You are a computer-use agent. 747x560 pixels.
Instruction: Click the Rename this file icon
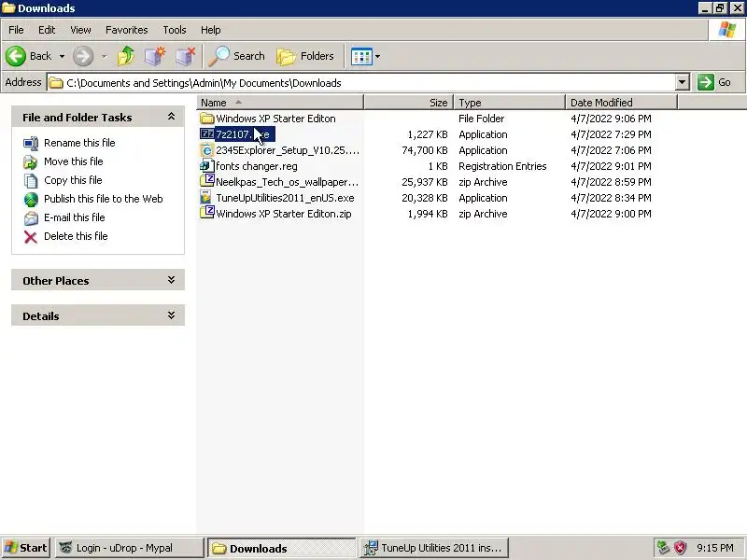coord(31,143)
